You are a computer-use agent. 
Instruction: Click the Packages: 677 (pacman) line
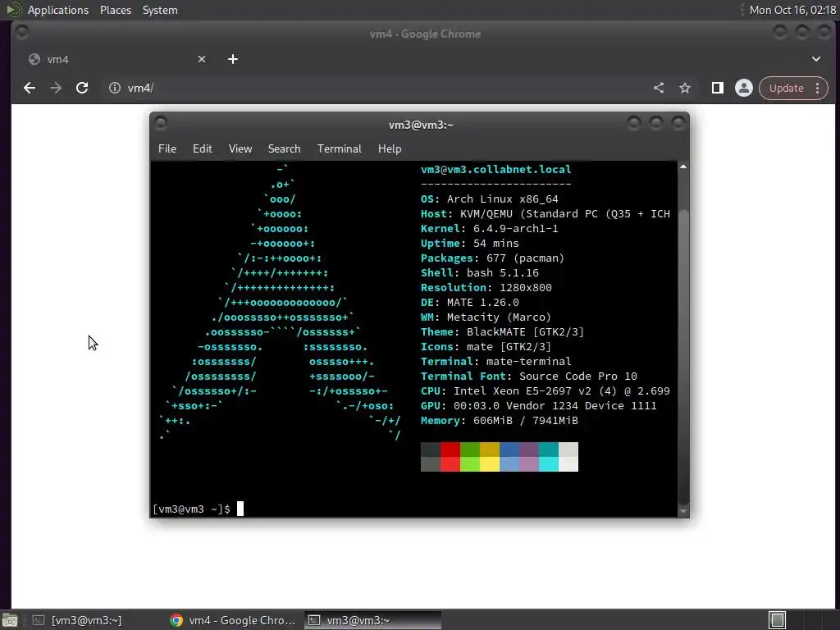(x=492, y=258)
